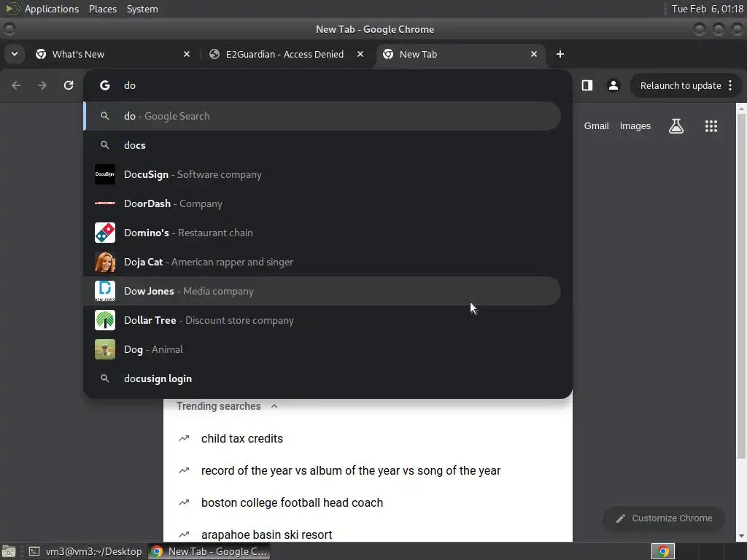Close the What's New tab

click(187, 54)
